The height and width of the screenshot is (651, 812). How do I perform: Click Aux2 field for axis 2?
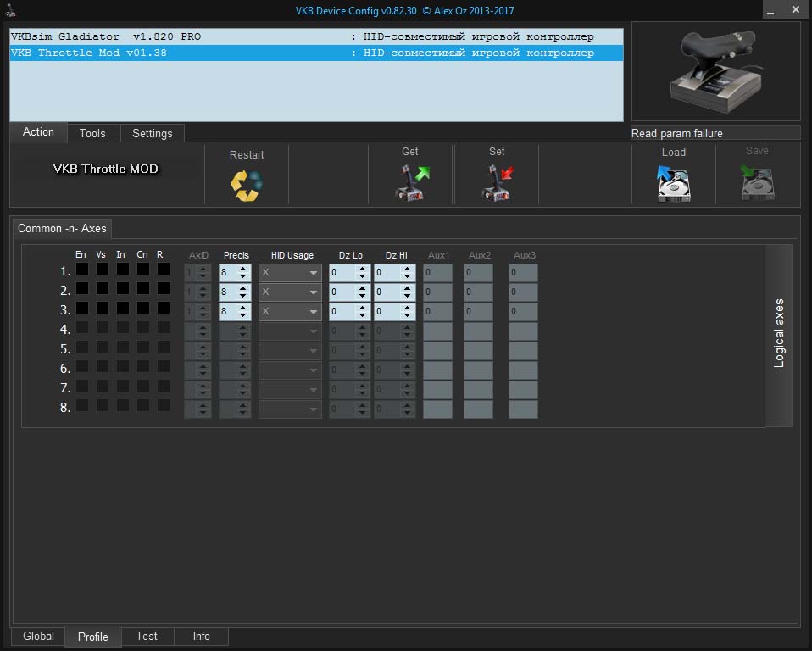[478, 292]
